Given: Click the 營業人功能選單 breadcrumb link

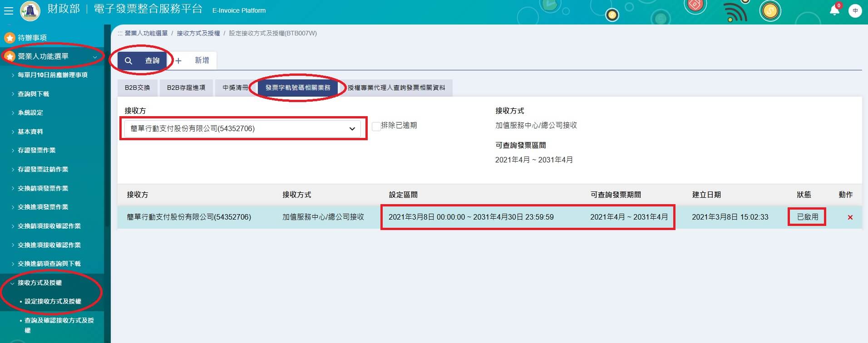Looking at the screenshot, I should [x=146, y=33].
